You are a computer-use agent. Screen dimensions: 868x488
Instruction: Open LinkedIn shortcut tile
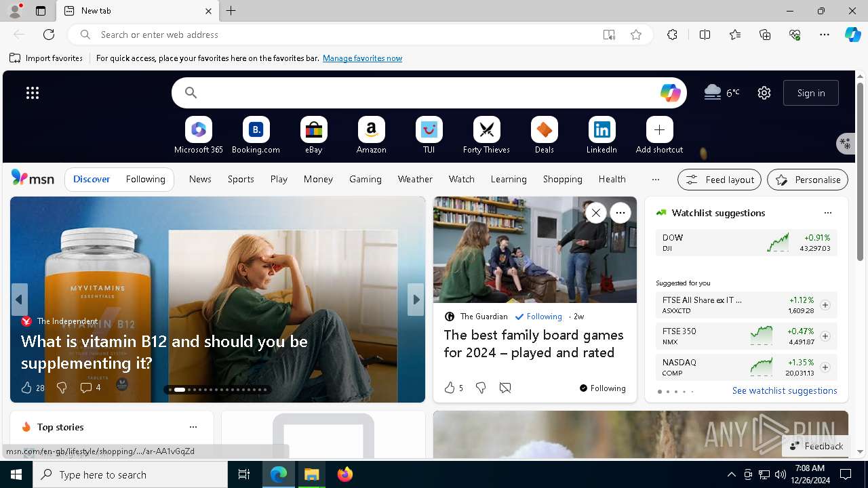(601, 136)
